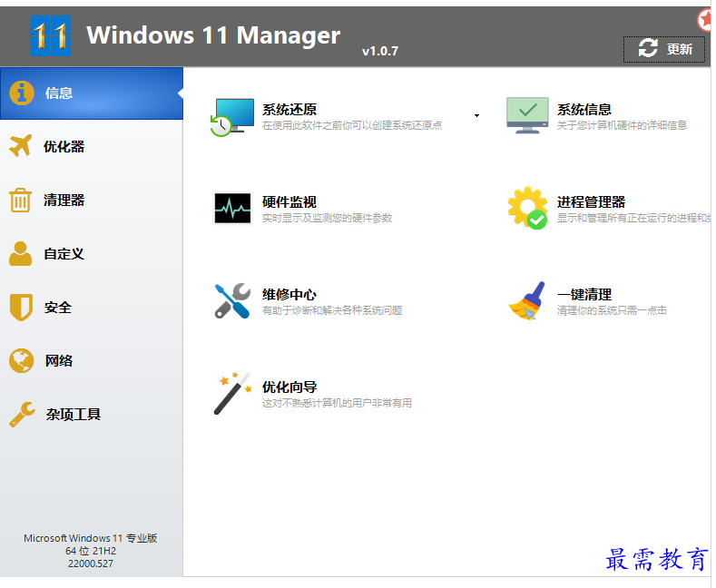
Task: Click the 系统信息 title text
Action: (x=584, y=110)
